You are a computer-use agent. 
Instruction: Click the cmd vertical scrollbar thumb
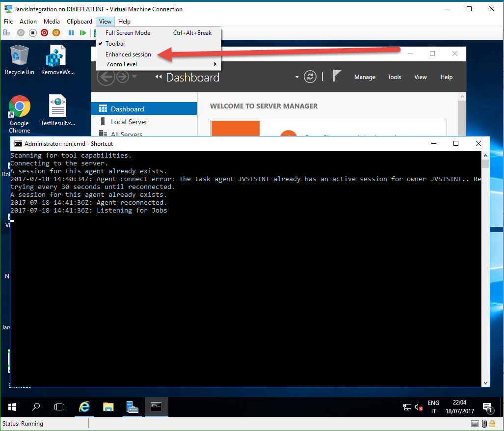click(485, 163)
